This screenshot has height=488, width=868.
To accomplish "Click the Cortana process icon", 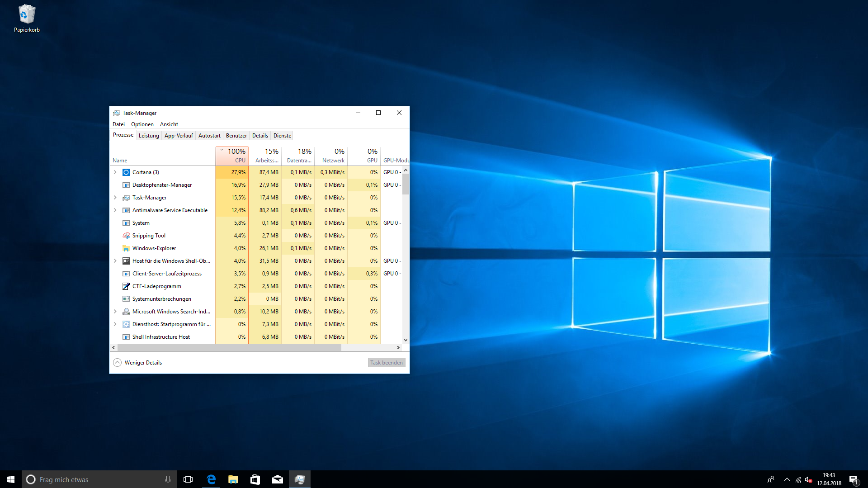I will [126, 172].
